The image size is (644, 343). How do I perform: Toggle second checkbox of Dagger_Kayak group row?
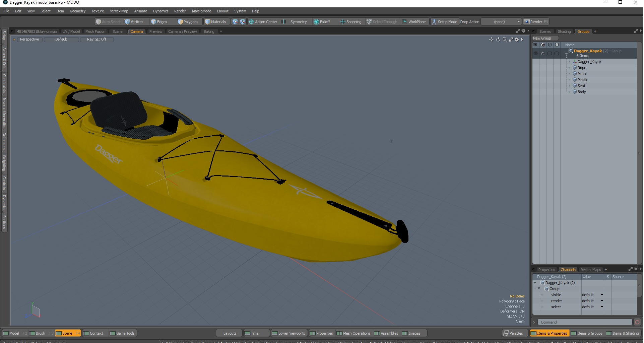click(557, 54)
